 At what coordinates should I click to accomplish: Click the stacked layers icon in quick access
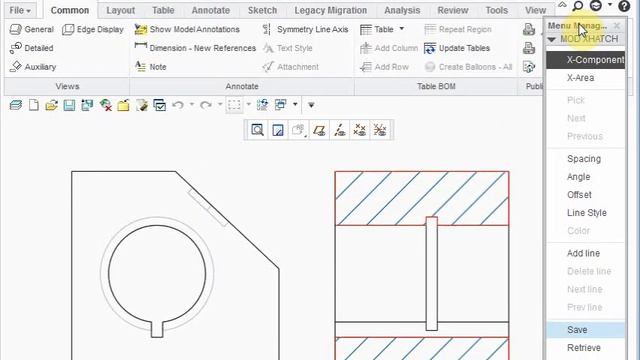(16, 105)
